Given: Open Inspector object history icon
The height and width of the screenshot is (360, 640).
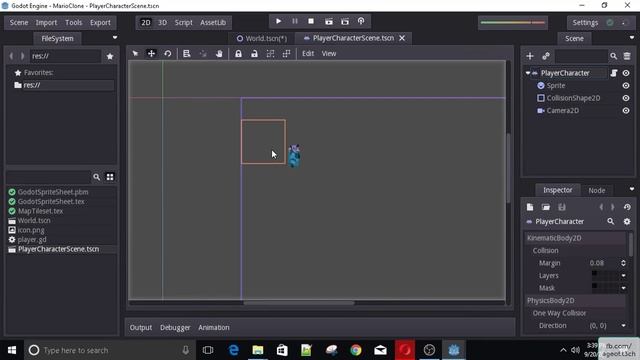Looking at the screenshot, I should click(x=627, y=207).
